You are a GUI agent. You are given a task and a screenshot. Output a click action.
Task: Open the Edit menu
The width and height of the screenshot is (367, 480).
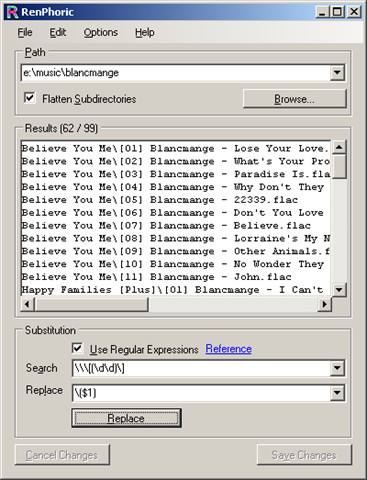point(58,32)
